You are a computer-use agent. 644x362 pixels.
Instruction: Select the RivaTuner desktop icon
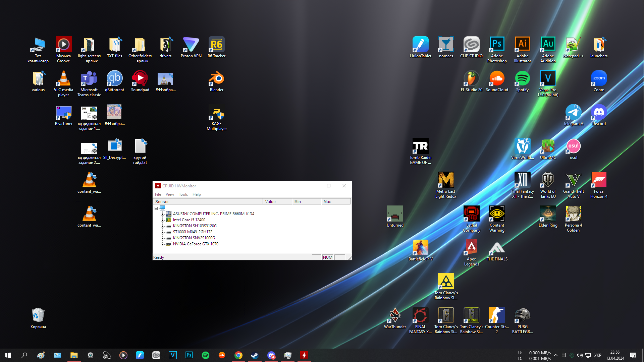pos(63,115)
